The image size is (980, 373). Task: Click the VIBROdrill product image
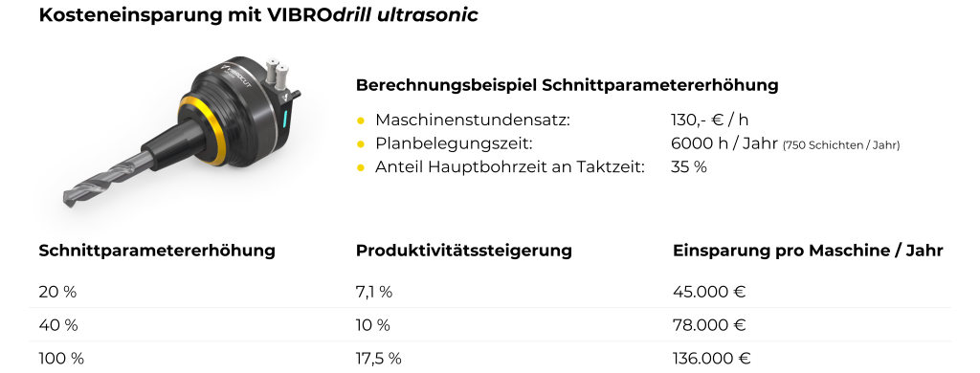pyautogui.click(x=181, y=133)
